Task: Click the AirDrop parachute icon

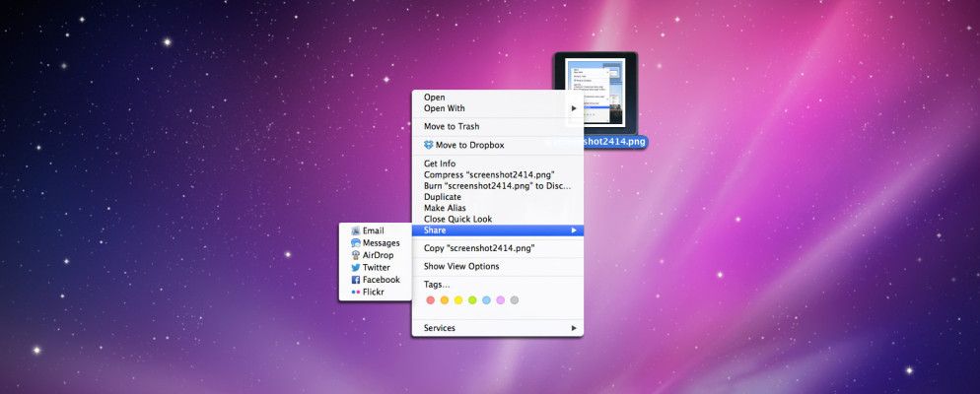Action: (x=356, y=255)
